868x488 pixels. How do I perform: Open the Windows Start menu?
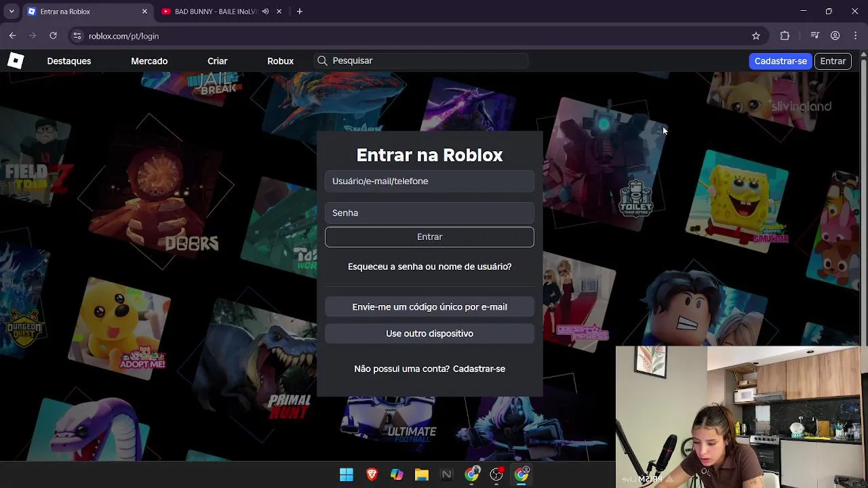(347, 475)
